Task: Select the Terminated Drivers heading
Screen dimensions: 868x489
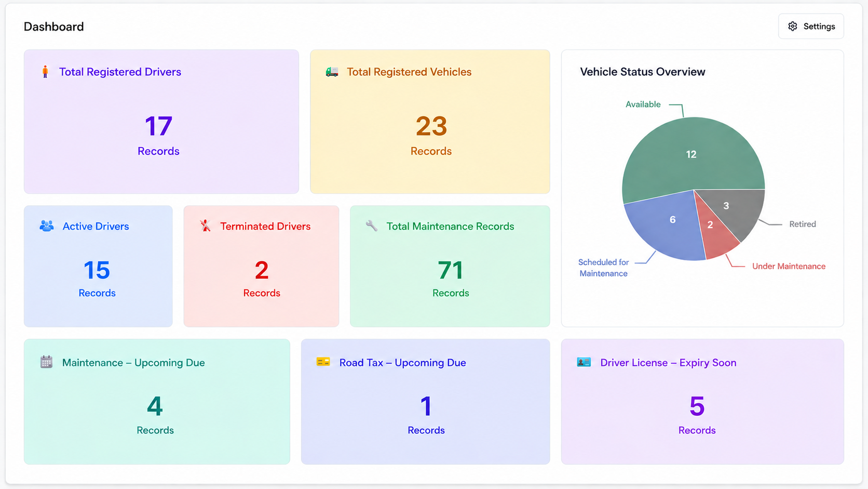Action: coord(265,226)
